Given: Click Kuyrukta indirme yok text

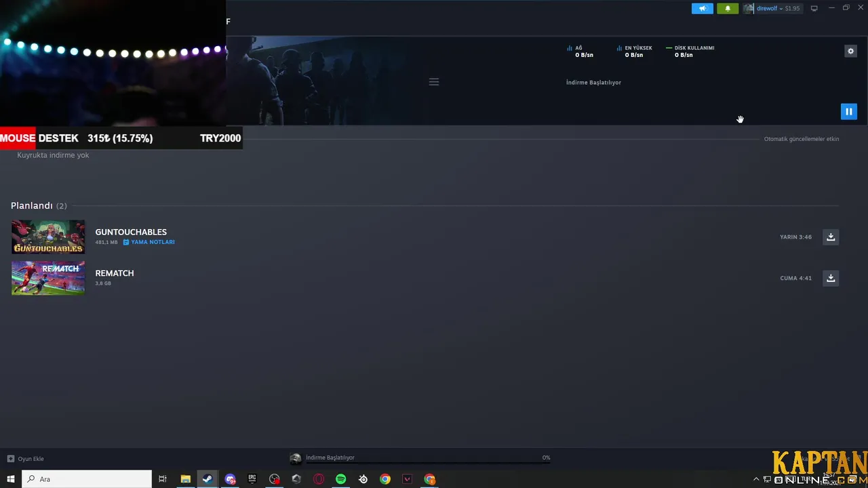Looking at the screenshot, I should [x=53, y=155].
